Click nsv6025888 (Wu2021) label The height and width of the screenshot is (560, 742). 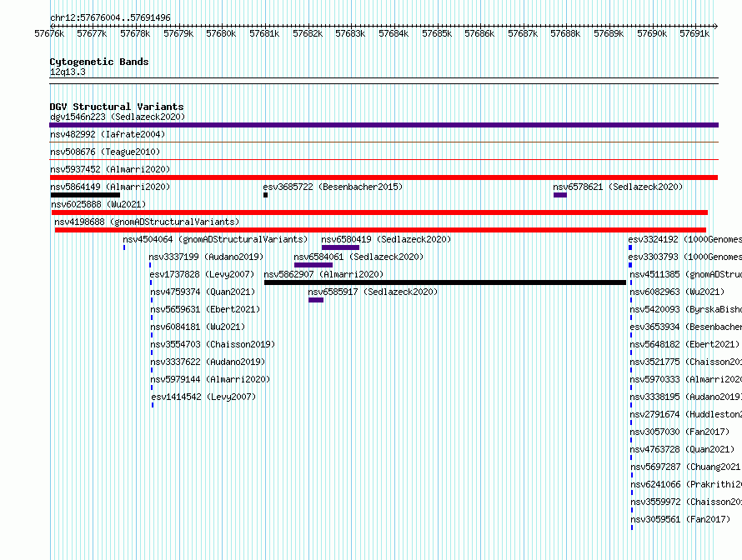[98, 204]
